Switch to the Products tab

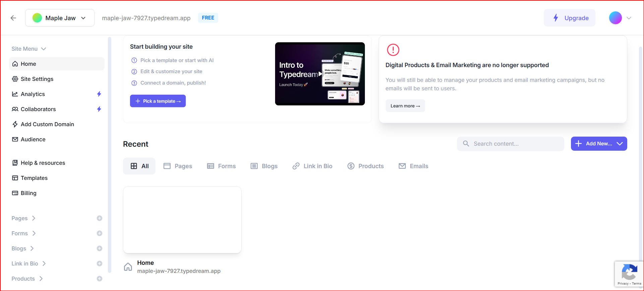click(366, 166)
